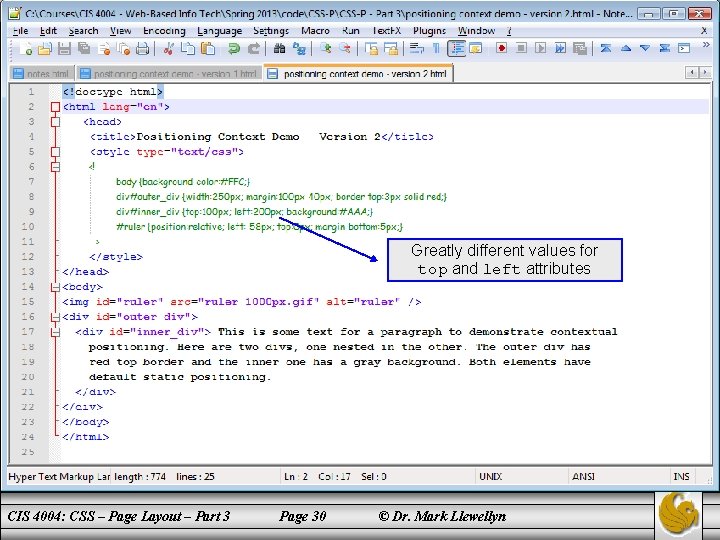The width and height of the screenshot is (720, 540).
Task: Toggle synchronized horizontal scrolling
Action: [x=391, y=48]
